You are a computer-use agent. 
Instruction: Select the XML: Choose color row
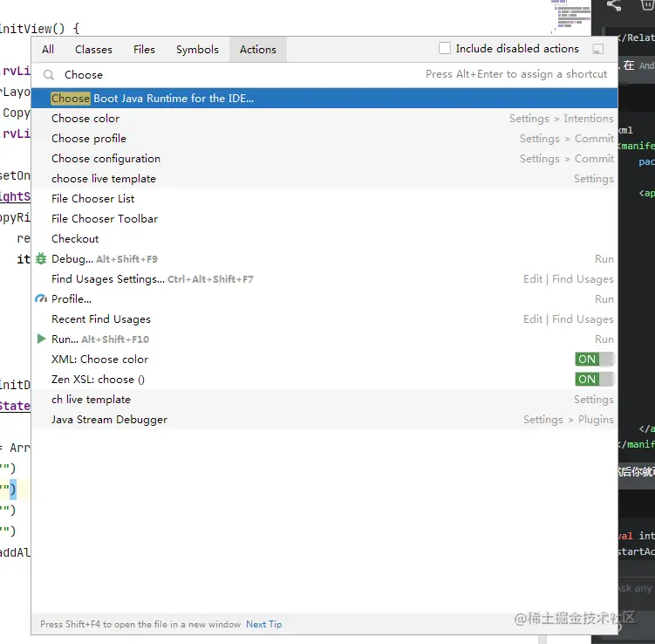coord(324,359)
